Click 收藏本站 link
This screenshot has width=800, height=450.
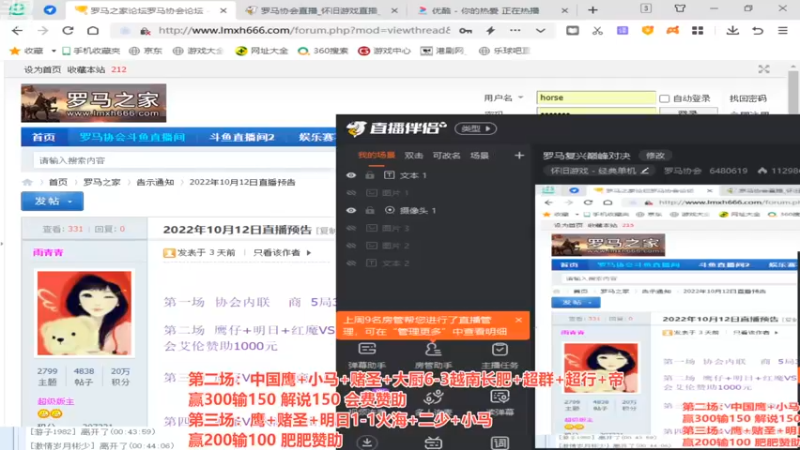86,69
